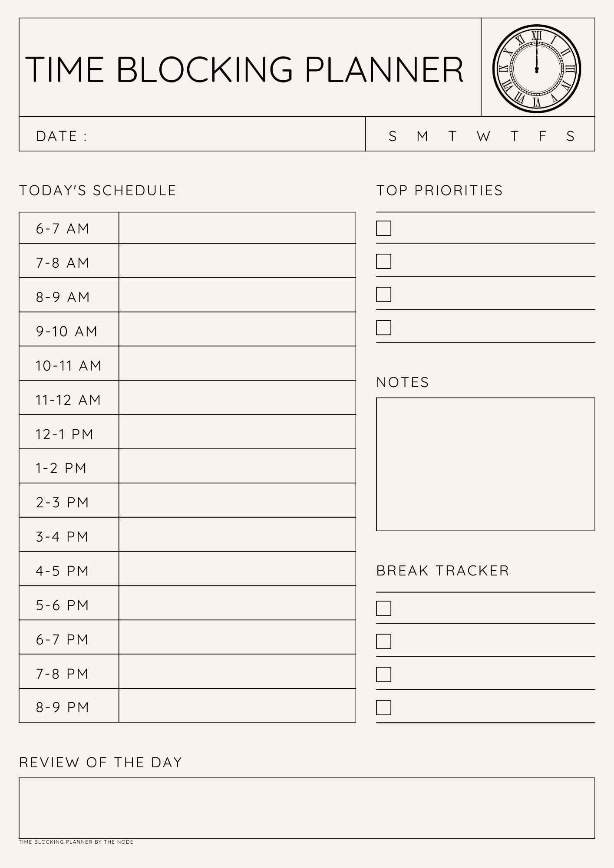Image resolution: width=614 pixels, height=868 pixels.
Task: Click the Review of the Day box
Action: pyautogui.click(x=307, y=808)
